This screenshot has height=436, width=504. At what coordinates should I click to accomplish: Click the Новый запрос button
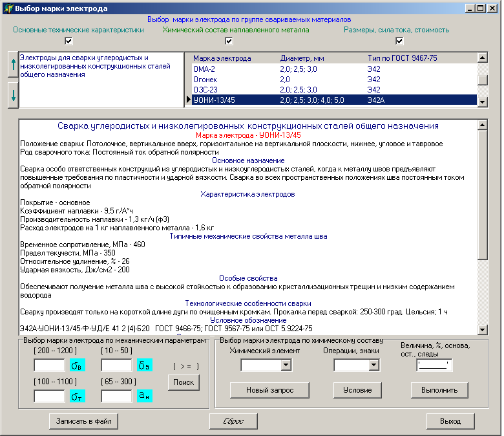tap(269, 390)
